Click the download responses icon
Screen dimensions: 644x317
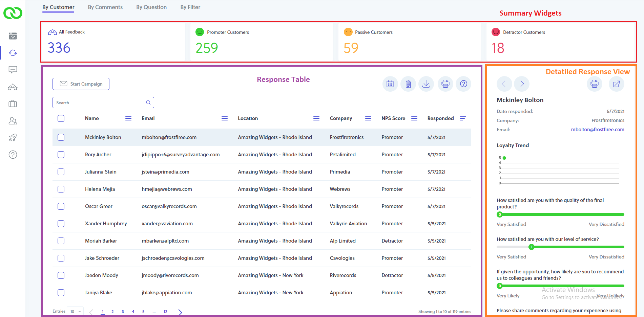click(426, 84)
